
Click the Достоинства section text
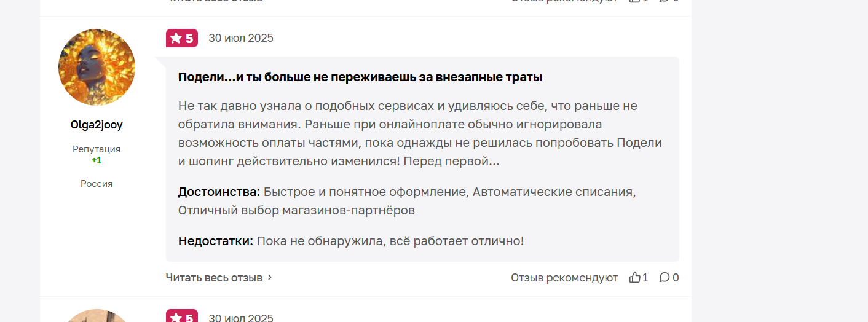pos(407,201)
